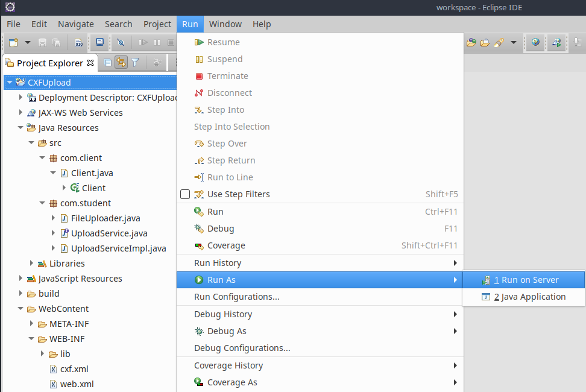Open the New wizard dropdown arrow
This screenshot has width=586, height=392.
tap(28, 42)
